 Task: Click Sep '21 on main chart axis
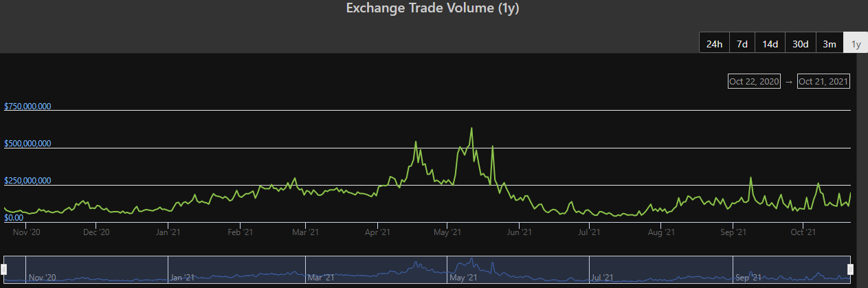click(x=732, y=232)
